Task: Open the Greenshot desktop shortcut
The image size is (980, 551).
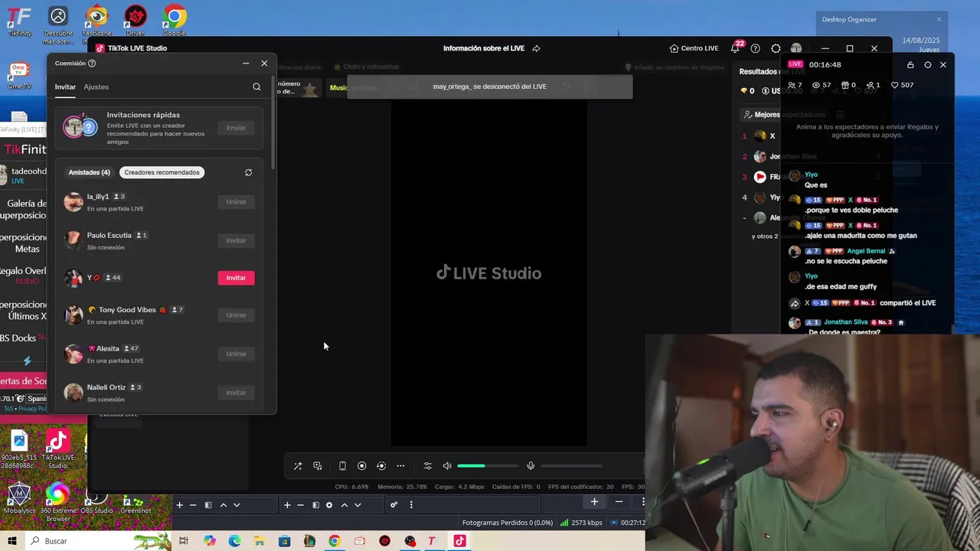Action: [136, 504]
